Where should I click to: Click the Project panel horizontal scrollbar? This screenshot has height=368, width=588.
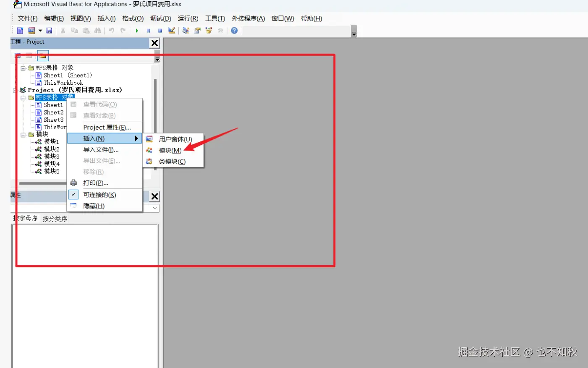tap(42, 183)
